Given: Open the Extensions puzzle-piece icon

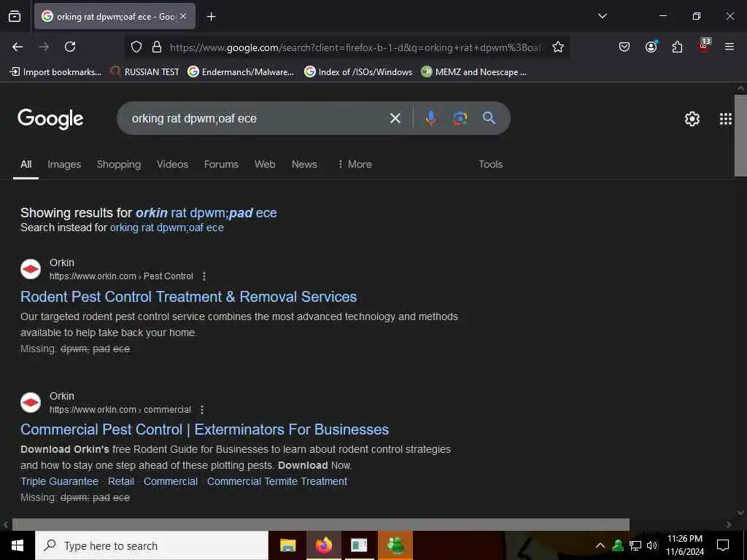Looking at the screenshot, I should coord(677,47).
